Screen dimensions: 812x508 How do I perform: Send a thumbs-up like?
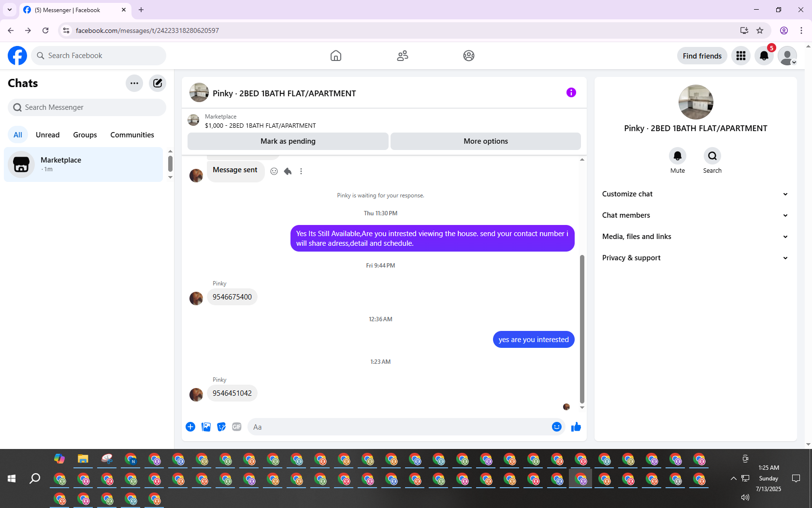(x=576, y=427)
